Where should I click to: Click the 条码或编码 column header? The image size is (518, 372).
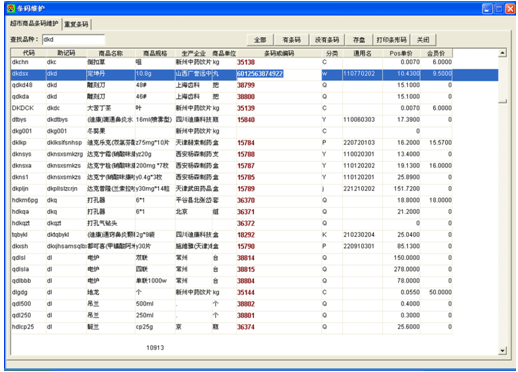tap(279, 53)
